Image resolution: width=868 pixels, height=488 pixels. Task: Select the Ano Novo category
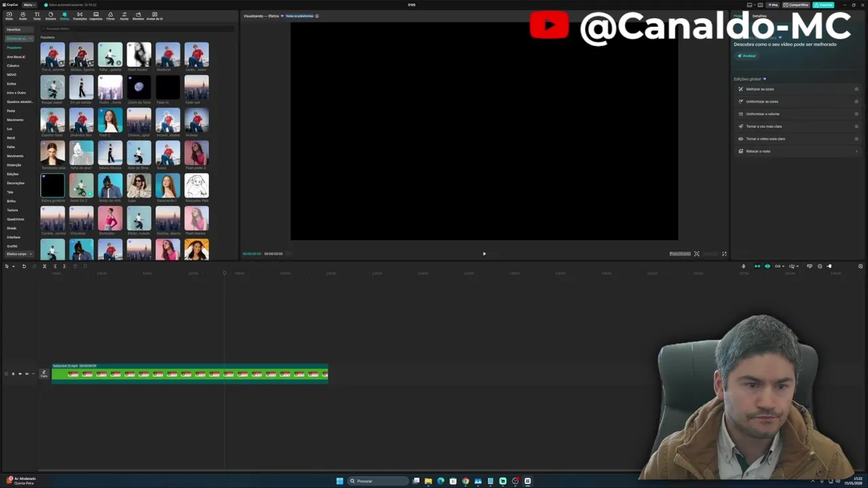16,57
